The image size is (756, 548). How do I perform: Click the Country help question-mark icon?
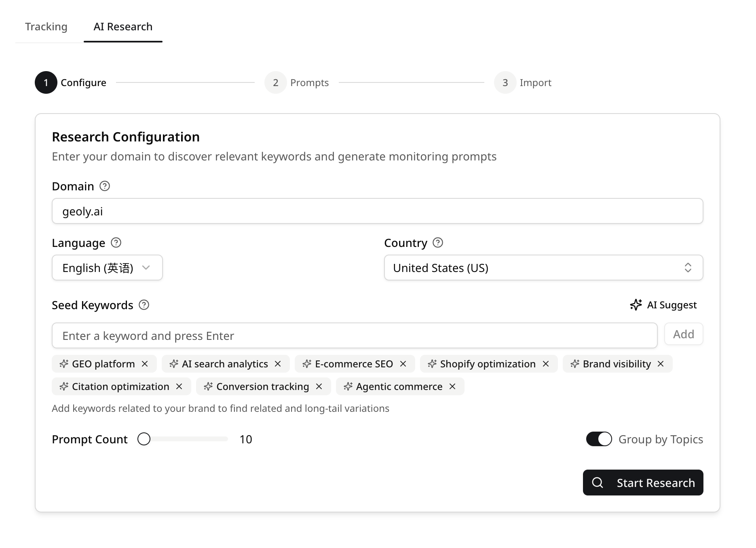pyautogui.click(x=438, y=242)
